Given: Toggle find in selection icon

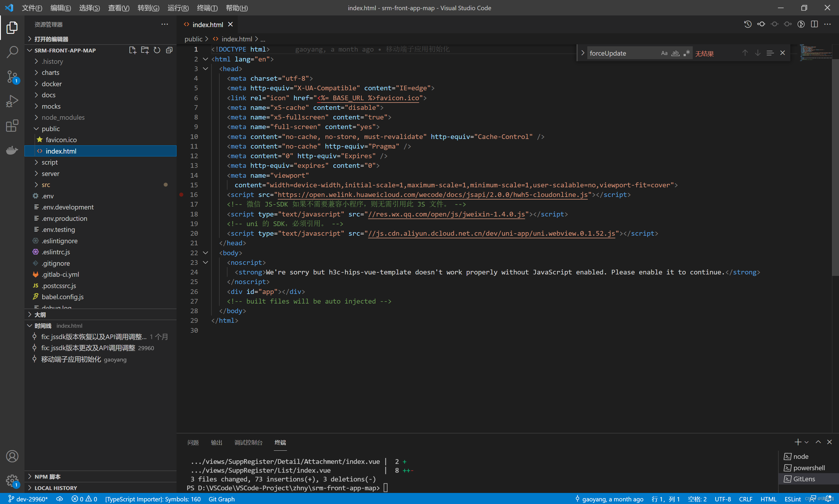Looking at the screenshot, I should pos(770,53).
